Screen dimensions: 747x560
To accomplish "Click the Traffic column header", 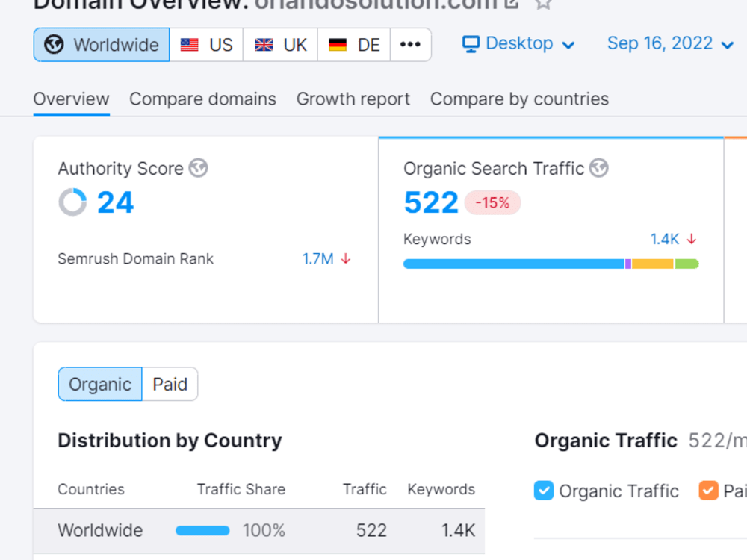I will (365, 489).
